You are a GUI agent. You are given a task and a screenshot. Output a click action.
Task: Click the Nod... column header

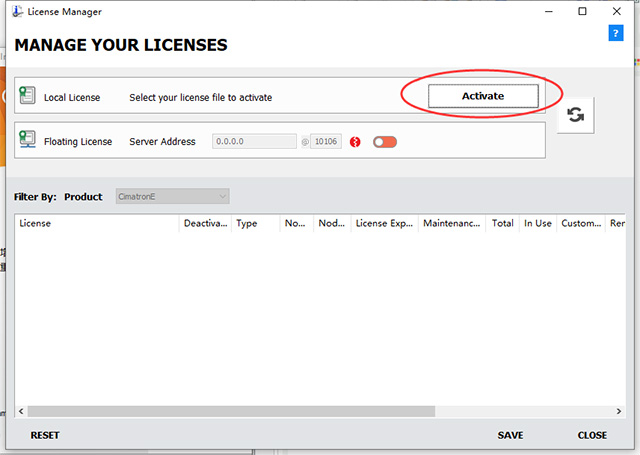332,223
